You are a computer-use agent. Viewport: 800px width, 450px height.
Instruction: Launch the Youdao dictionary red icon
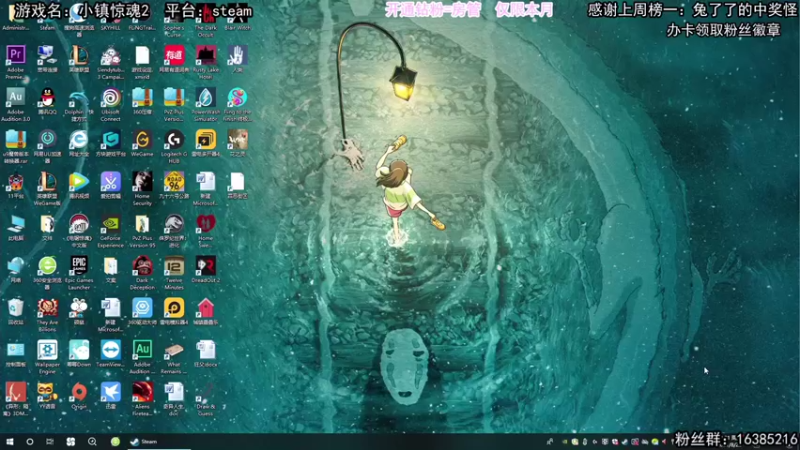coord(174,55)
